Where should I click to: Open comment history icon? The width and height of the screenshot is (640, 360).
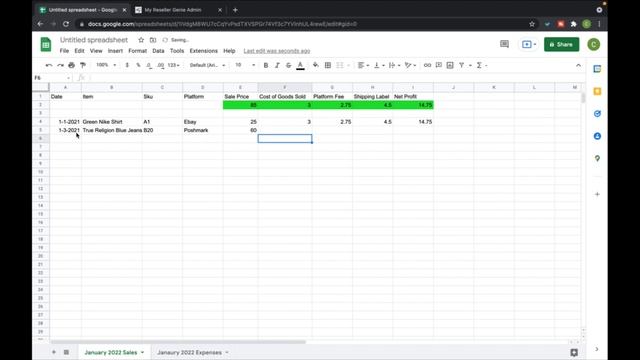pyautogui.click(x=504, y=44)
